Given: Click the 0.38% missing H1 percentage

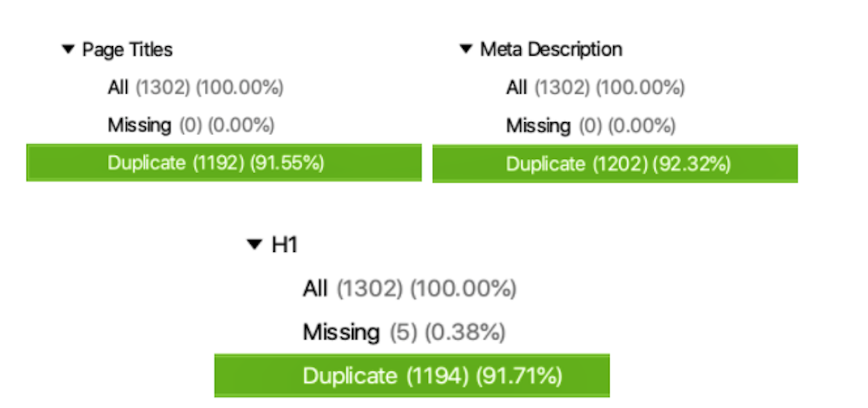Looking at the screenshot, I should (465, 333).
